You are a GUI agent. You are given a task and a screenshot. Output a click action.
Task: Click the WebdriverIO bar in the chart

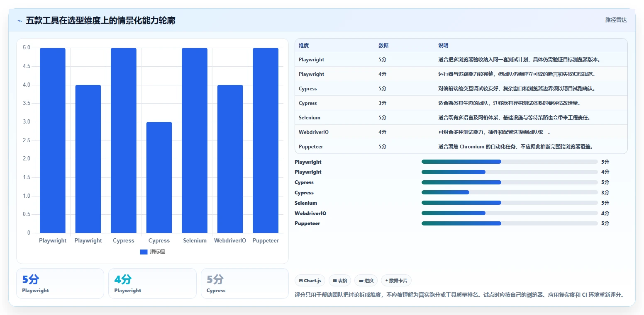pyautogui.click(x=230, y=159)
